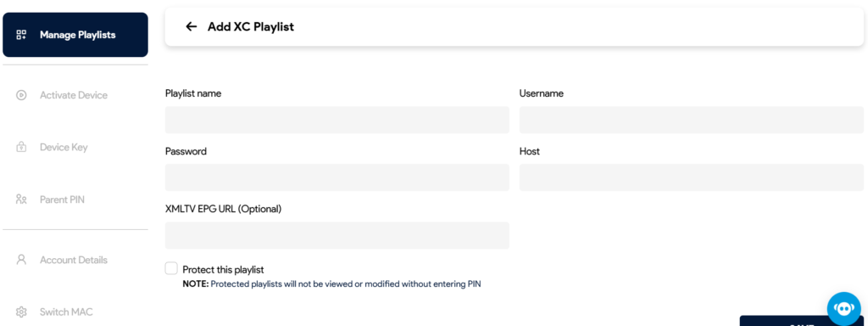
Task: Enable the Protect this playlist checkbox
Action: click(x=171, y=269)
